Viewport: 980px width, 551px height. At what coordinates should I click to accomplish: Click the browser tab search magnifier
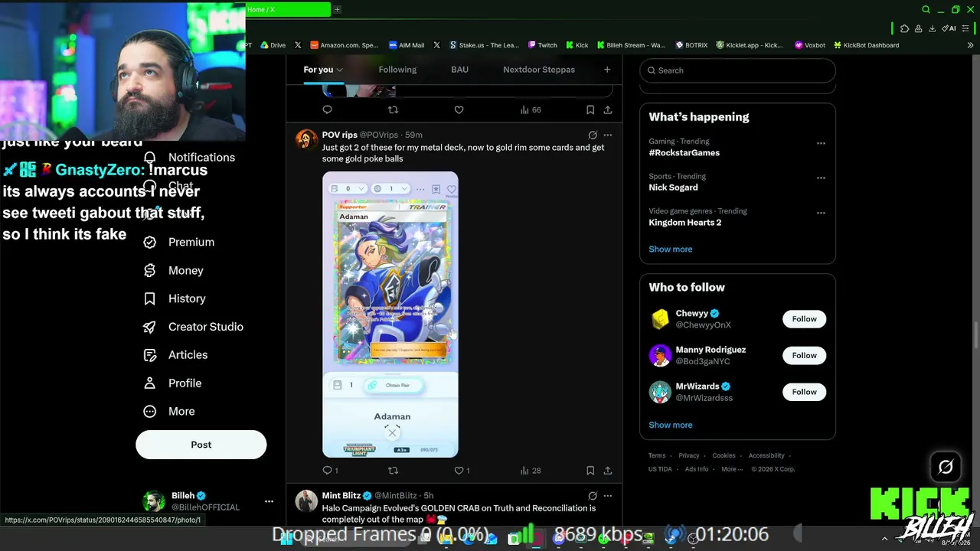click(926, 10)
